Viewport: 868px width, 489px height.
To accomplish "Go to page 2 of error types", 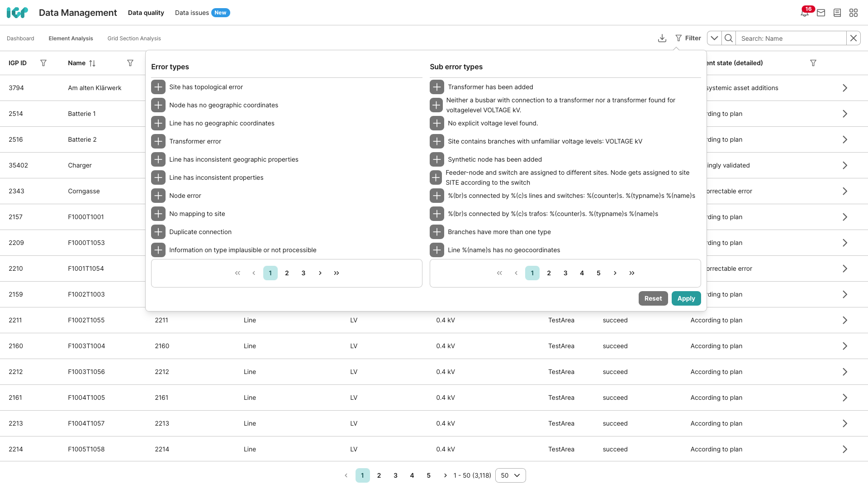I will [287, 273].
